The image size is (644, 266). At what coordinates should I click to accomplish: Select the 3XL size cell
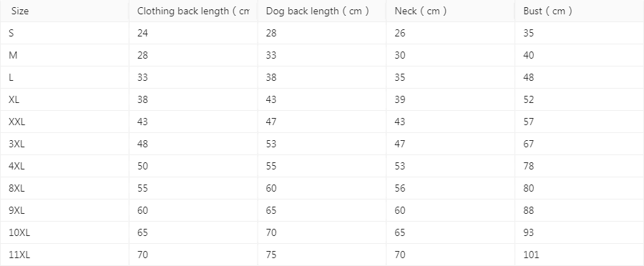coord(64,144)
